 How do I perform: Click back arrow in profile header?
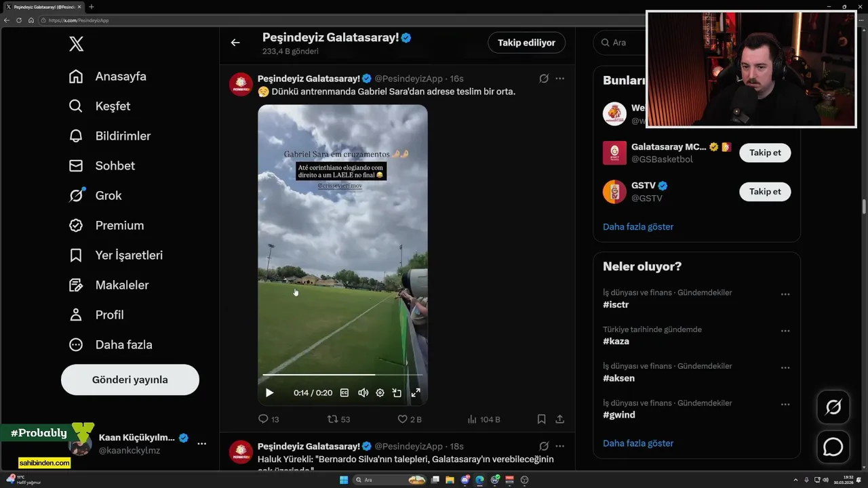(235, 43)
